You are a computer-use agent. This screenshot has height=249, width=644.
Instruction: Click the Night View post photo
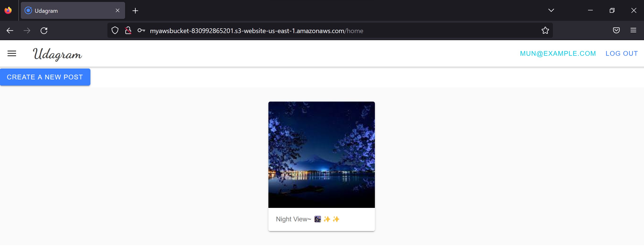pos(322,155)
